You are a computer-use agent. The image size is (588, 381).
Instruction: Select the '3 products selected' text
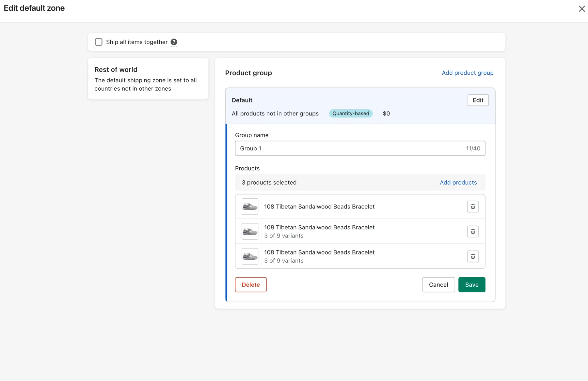pos(269,182)
